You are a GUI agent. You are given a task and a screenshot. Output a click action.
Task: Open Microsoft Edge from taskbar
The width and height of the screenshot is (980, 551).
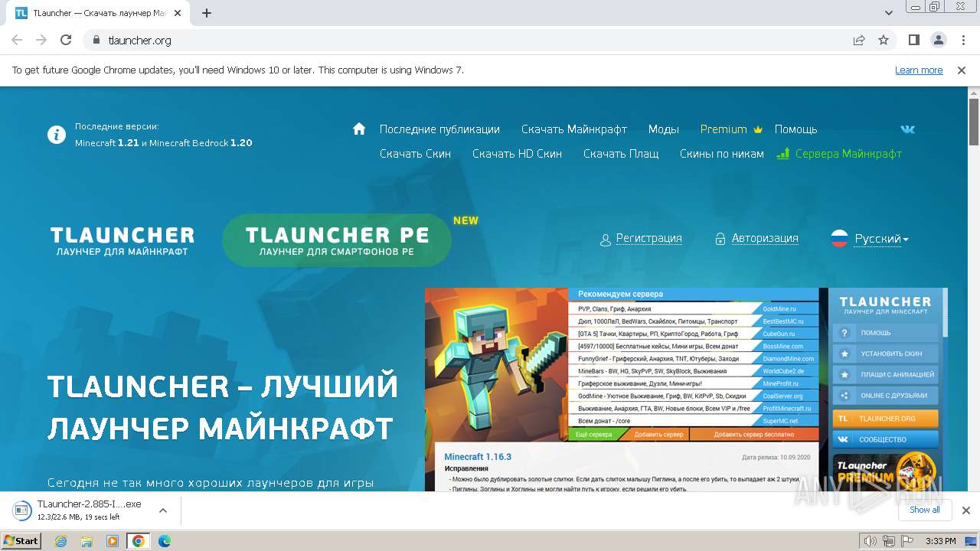coord(164,541)
